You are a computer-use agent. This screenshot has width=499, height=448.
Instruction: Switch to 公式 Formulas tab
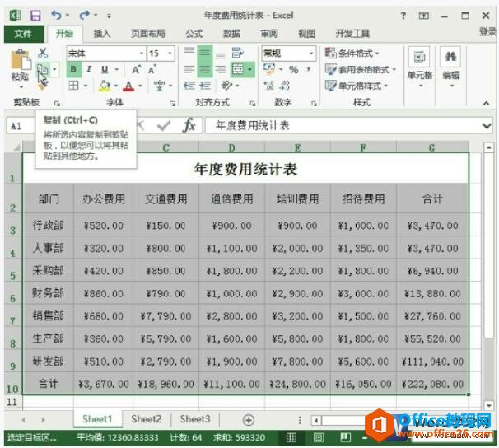pyautogui.click(x=194, y=34)
